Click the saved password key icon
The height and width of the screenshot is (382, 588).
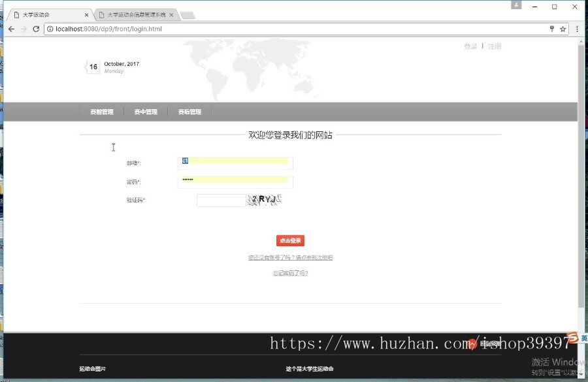click(x=551, y=29)
